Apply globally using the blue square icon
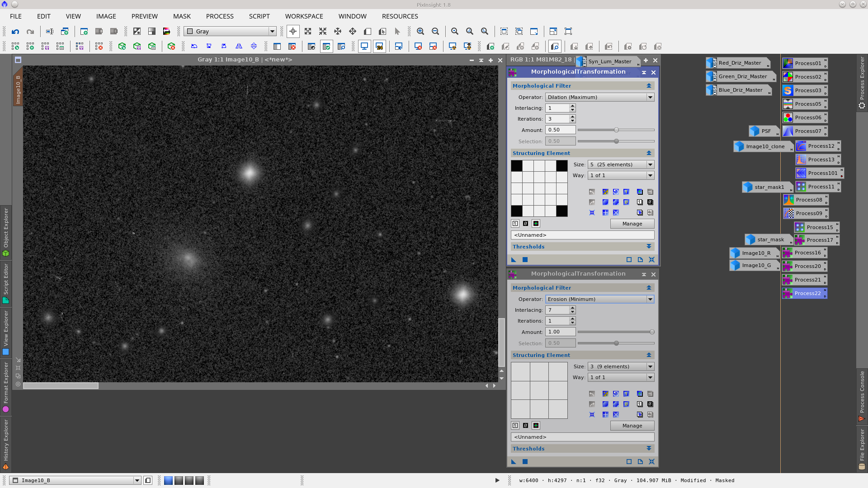This screenshot has height=488, width=868. (525, 259)
